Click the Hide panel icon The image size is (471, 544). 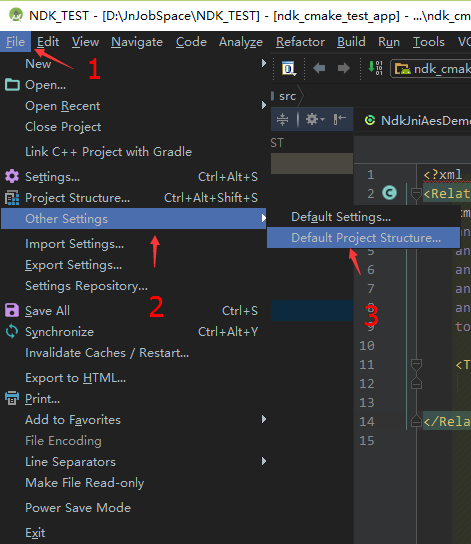click(340, 119)
